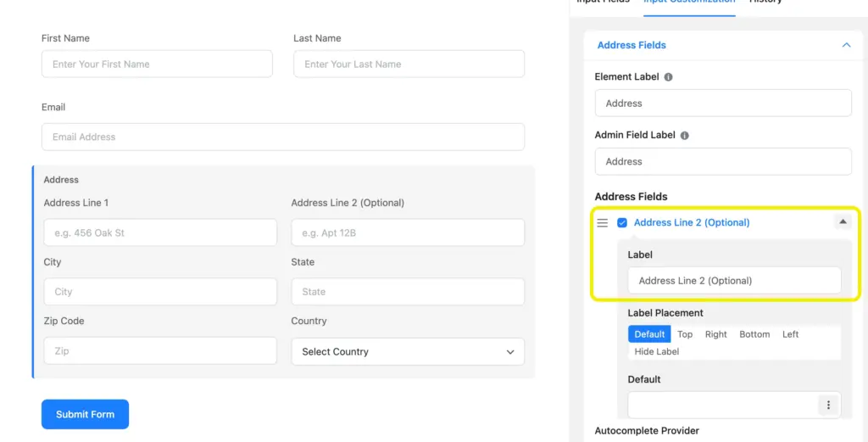Choose Bottom label placement
The width and height of the screenshot is (868, 442).
point(754,334)
